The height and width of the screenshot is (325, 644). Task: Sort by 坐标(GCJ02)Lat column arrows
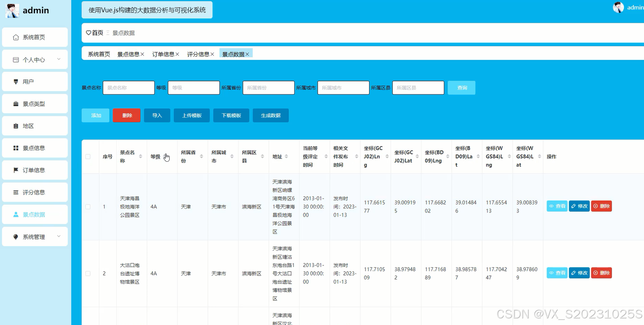417,157
